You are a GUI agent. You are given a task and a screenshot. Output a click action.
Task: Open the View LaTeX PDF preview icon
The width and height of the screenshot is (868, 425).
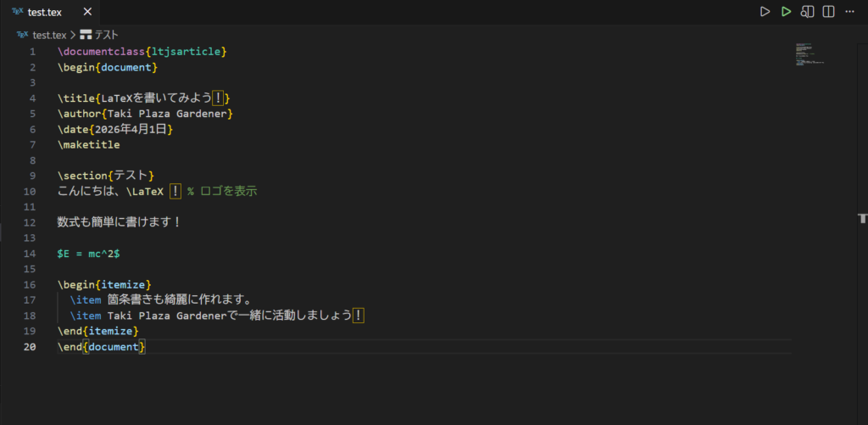pos(808,12)
